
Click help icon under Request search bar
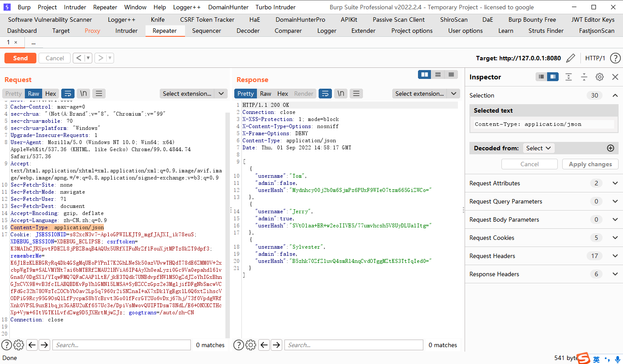7,345
